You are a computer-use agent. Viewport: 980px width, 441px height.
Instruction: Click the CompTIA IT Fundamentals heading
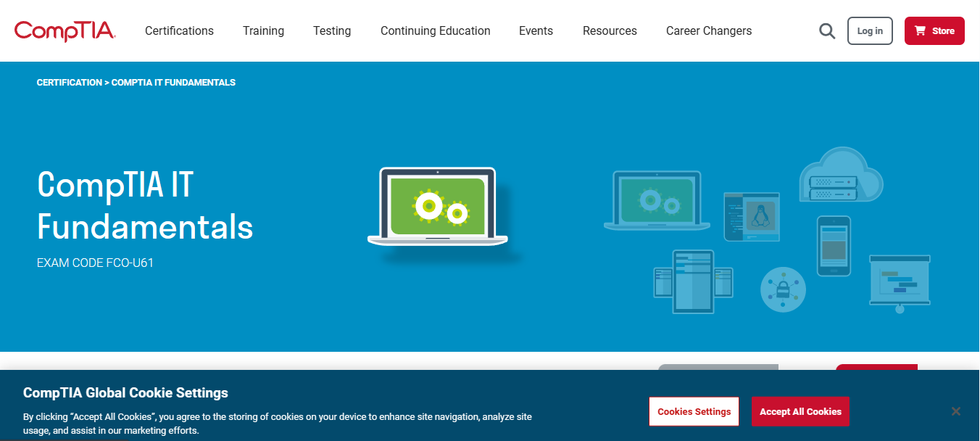coord(145,205)
